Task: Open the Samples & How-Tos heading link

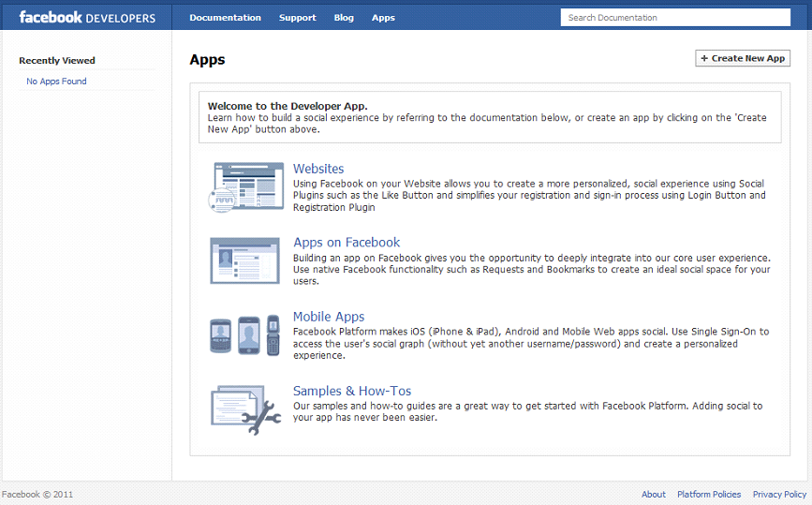Action: coord(352,391)
